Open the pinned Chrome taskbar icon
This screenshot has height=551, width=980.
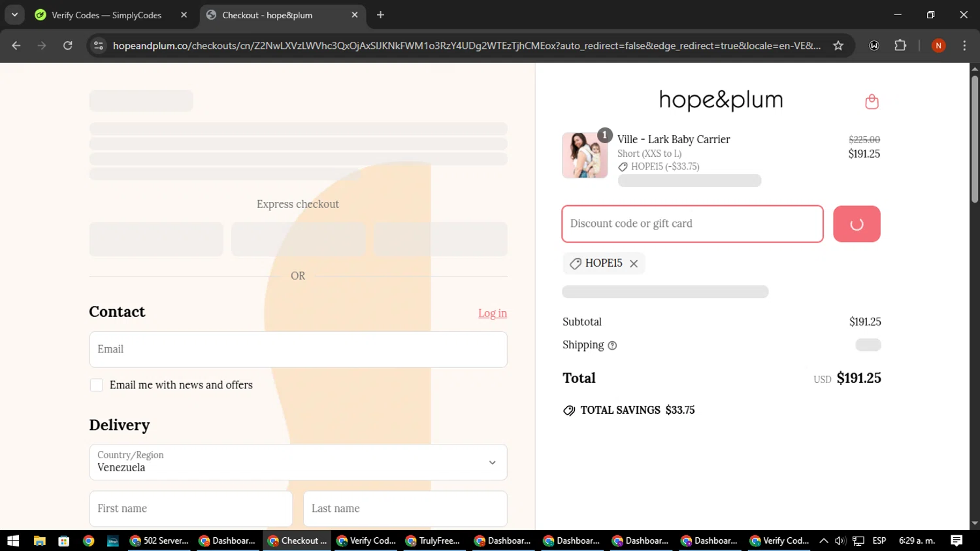(88, 541)
